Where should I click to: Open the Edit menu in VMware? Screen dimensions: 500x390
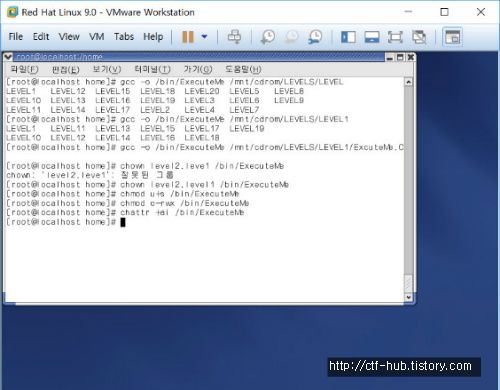pyautogui.click(x=41, y=36)
